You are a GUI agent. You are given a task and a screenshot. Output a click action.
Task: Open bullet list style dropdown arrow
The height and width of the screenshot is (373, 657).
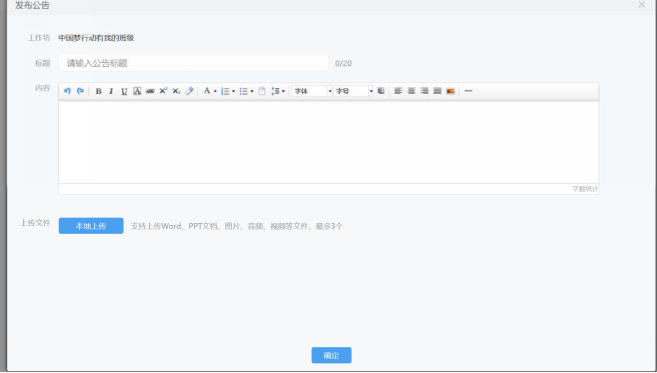(252, 91)
